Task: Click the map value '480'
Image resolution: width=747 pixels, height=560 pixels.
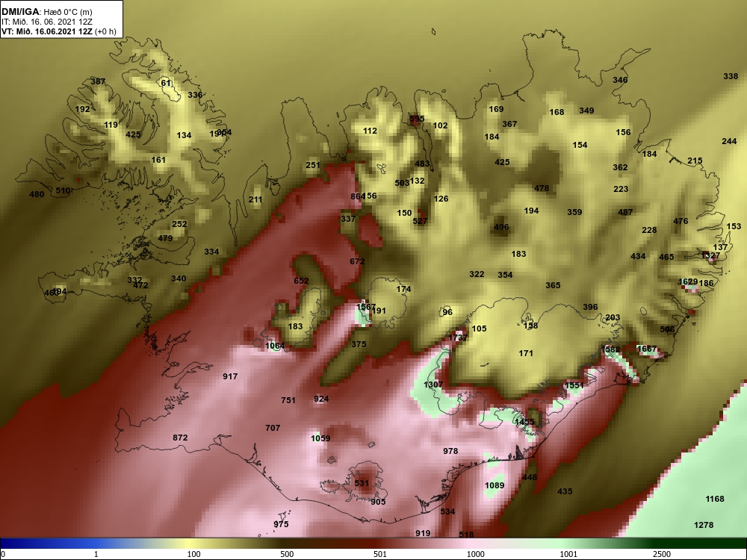Action: coord(37,194)
